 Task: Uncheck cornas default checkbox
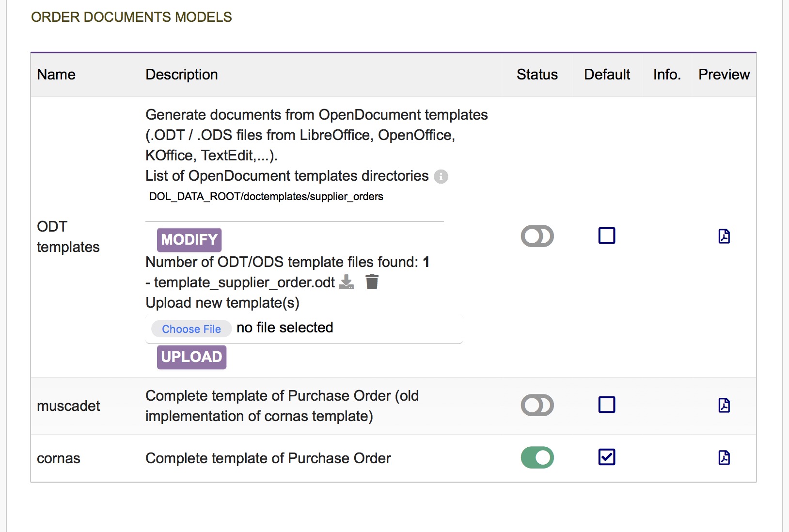point(606,457)
